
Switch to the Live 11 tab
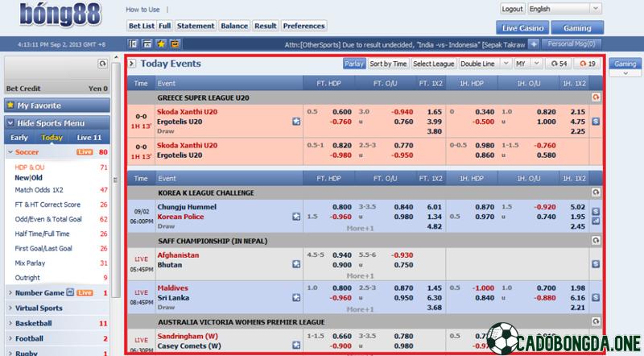(x=89, y=137)
